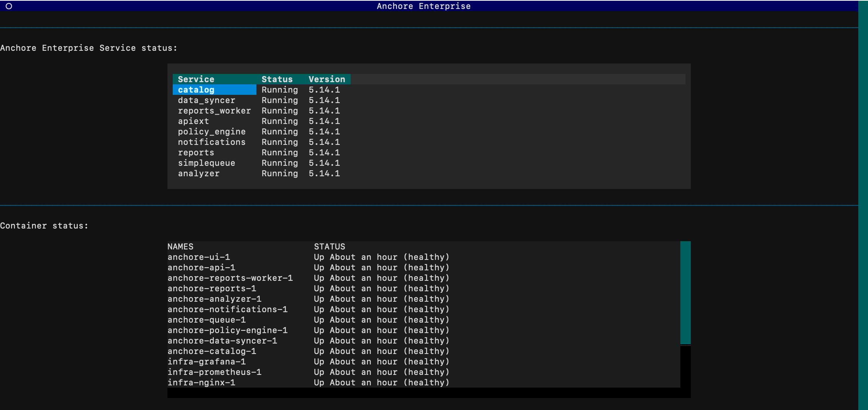Select the policy_engine service row
The width and height of the screenshot is (868, 410).
pyautogui.click(x=212, y=131)
